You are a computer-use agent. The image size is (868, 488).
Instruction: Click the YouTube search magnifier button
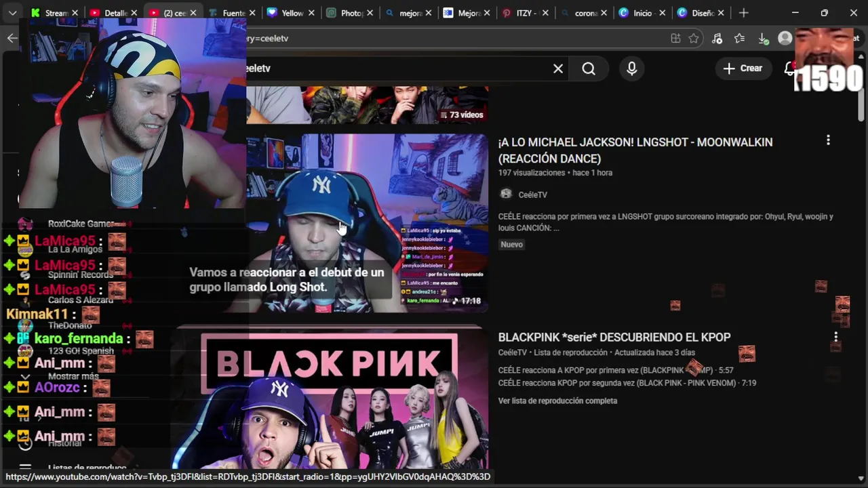point(589,68)
